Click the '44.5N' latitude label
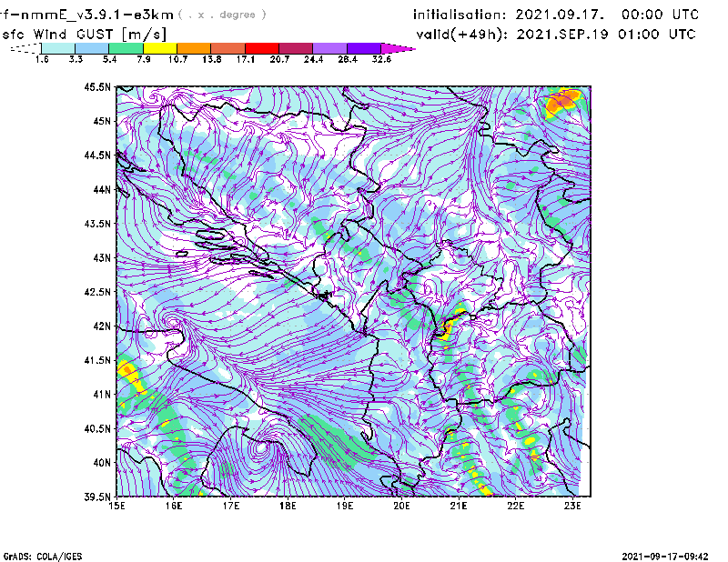Screen dimensions: 728x562 click(97, 155)
